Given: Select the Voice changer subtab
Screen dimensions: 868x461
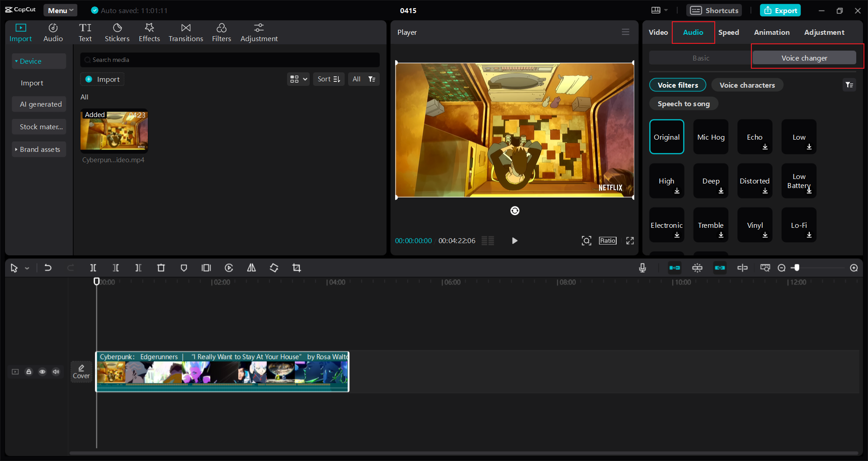Looking at the screenshot, I should point(804,58).
